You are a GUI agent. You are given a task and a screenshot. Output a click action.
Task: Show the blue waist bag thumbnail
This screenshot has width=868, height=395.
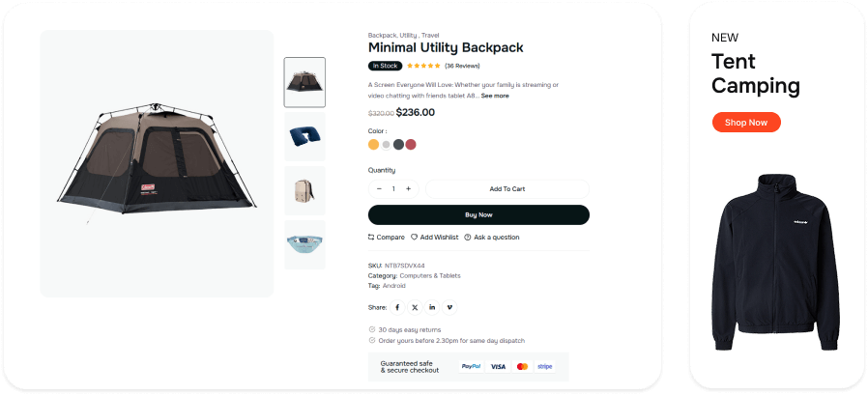click(x=304, y=244)
